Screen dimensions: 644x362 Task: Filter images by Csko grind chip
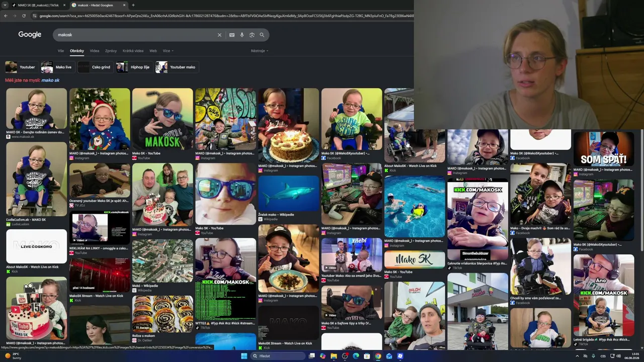(x=95, y=67)
